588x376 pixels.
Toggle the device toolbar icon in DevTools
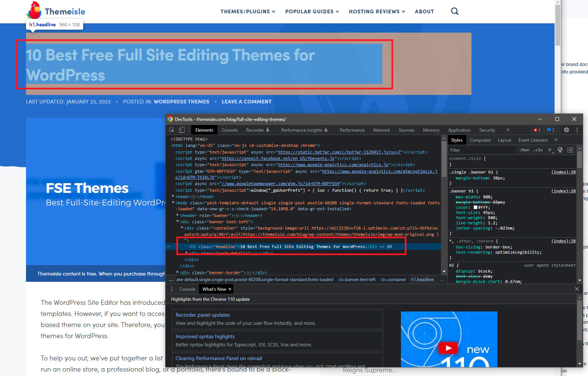182,130
